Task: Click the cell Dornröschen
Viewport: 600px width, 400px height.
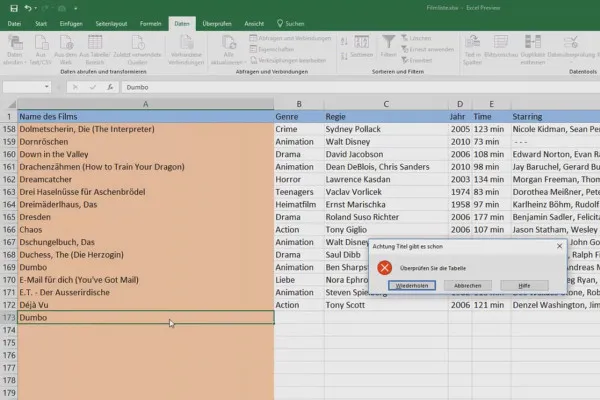Action: click(146, 142)
